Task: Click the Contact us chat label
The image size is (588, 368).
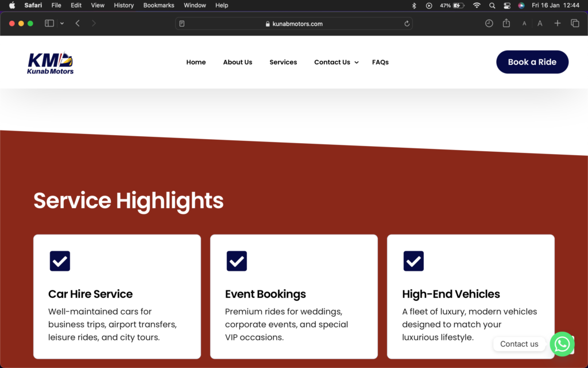Action: 519,344
